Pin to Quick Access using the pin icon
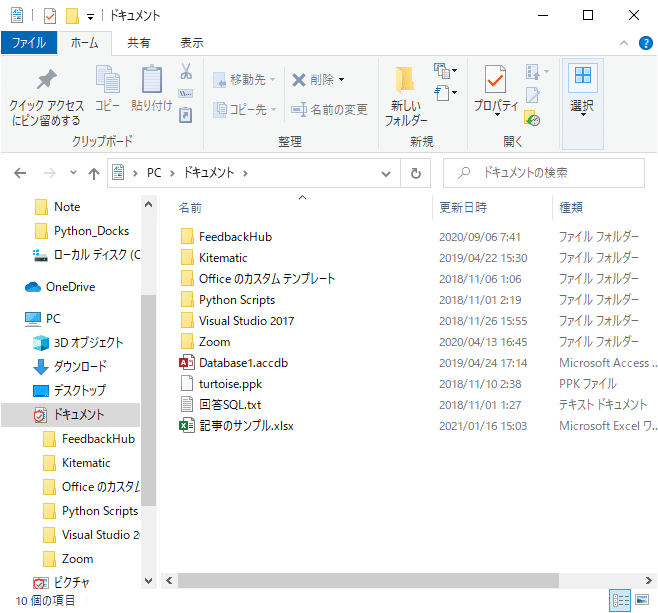658x613 pixels. click(46, 79)
